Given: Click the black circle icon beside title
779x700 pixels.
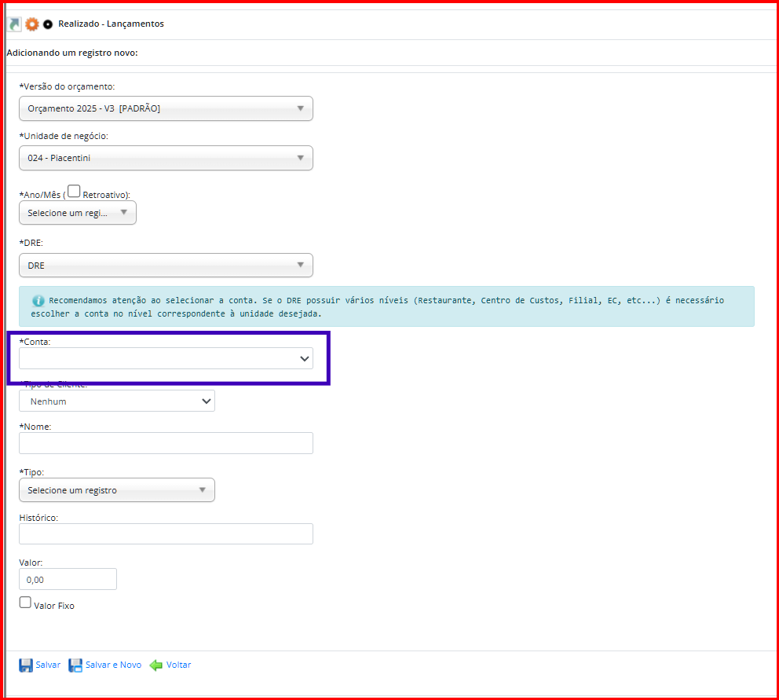Looking at the screenshot, I should coord(48,24).
